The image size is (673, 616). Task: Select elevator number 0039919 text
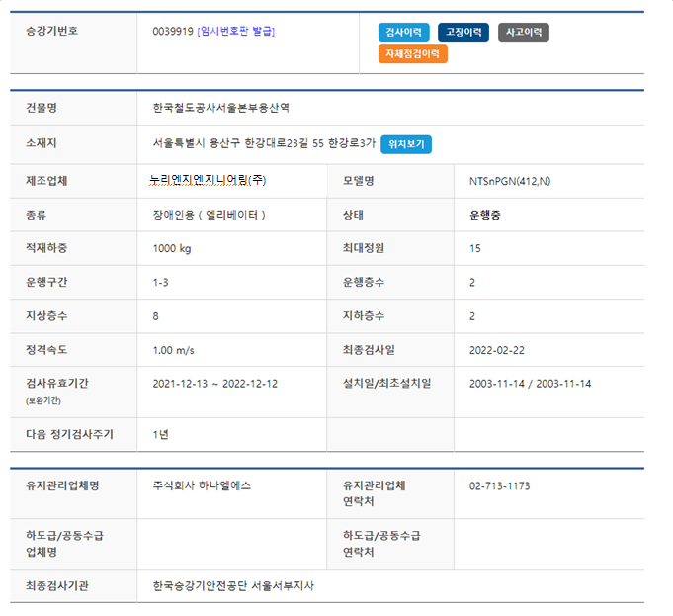173,31
